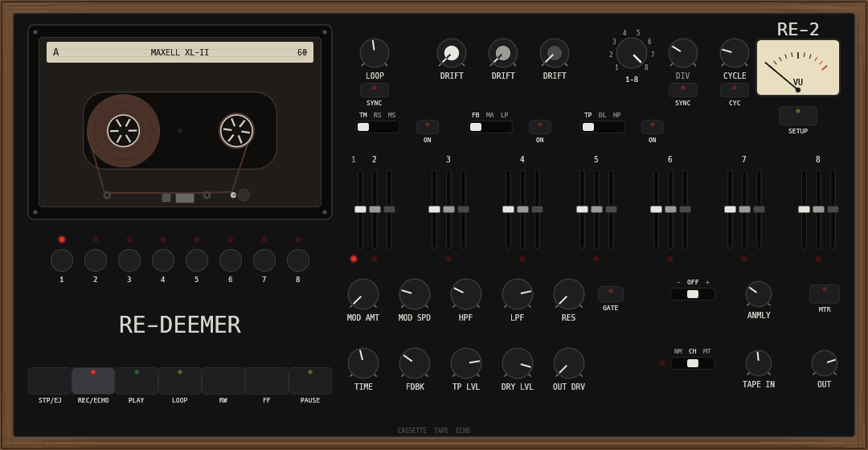Toggle ON button beside TM RS MS switch
Viewport: 868px width, 450px height.
pos(428,127)
